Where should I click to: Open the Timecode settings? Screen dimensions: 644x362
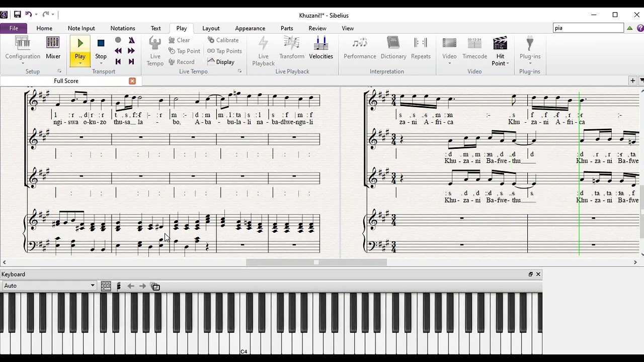(x=474, y=49)
